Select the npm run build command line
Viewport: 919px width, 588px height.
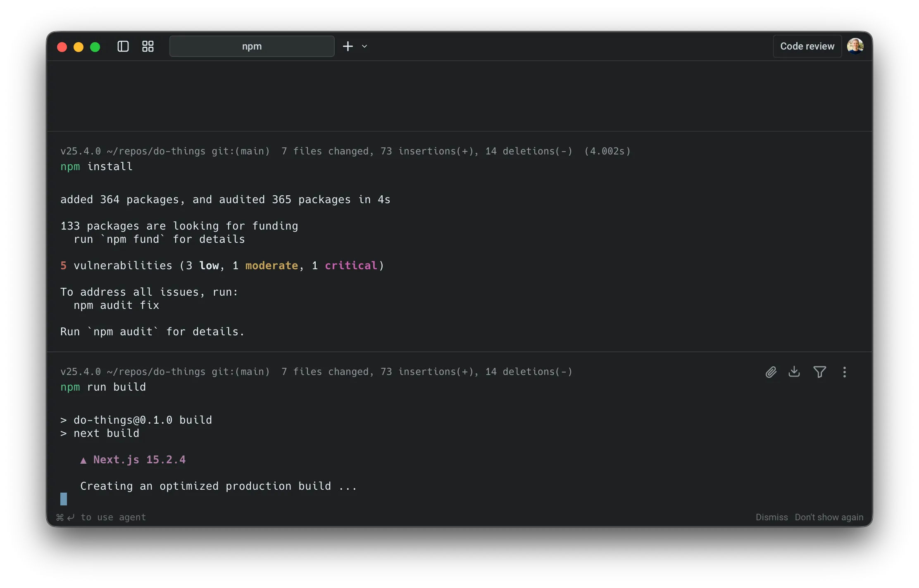tap(103, 387)
